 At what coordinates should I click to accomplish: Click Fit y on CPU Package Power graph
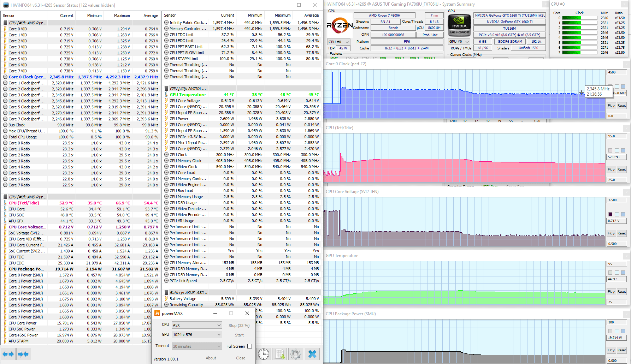pos(611,350)
